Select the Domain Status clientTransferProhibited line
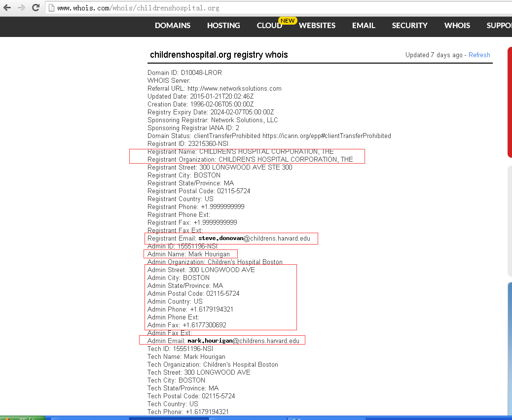This screenshot has height=420, width=512. tap(269, 136)
